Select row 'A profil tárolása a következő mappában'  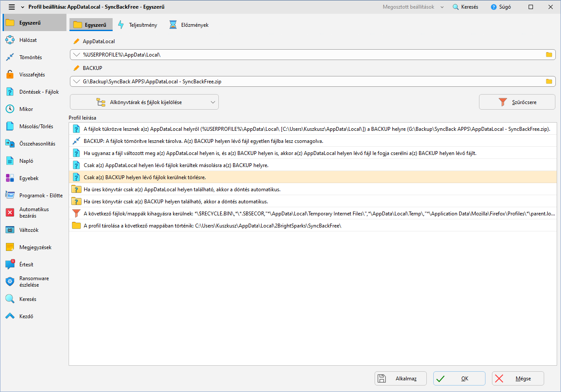[312, 225]
